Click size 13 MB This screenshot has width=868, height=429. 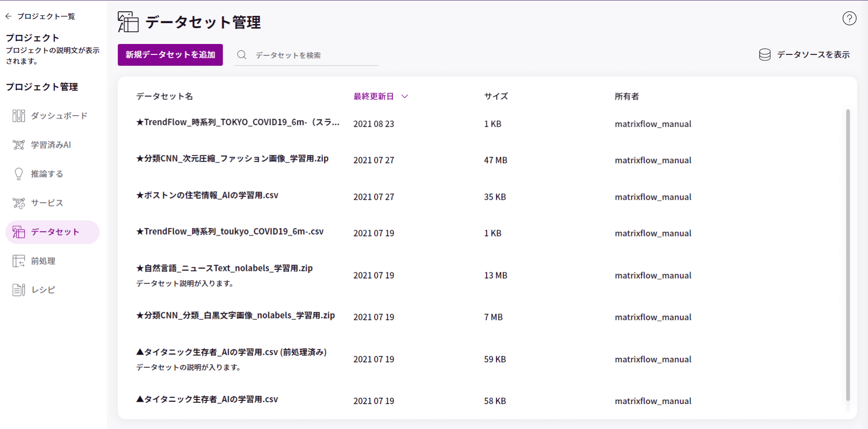pos(496,275)
